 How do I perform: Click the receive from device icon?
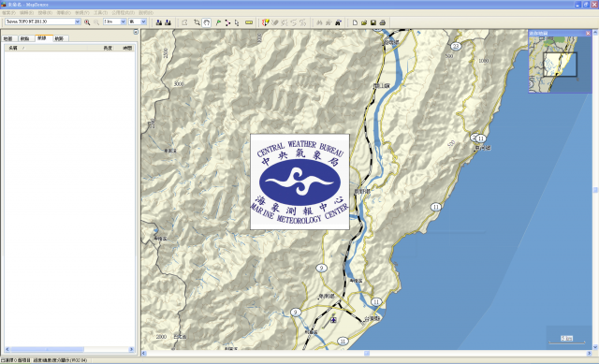(x=168, y=22)
